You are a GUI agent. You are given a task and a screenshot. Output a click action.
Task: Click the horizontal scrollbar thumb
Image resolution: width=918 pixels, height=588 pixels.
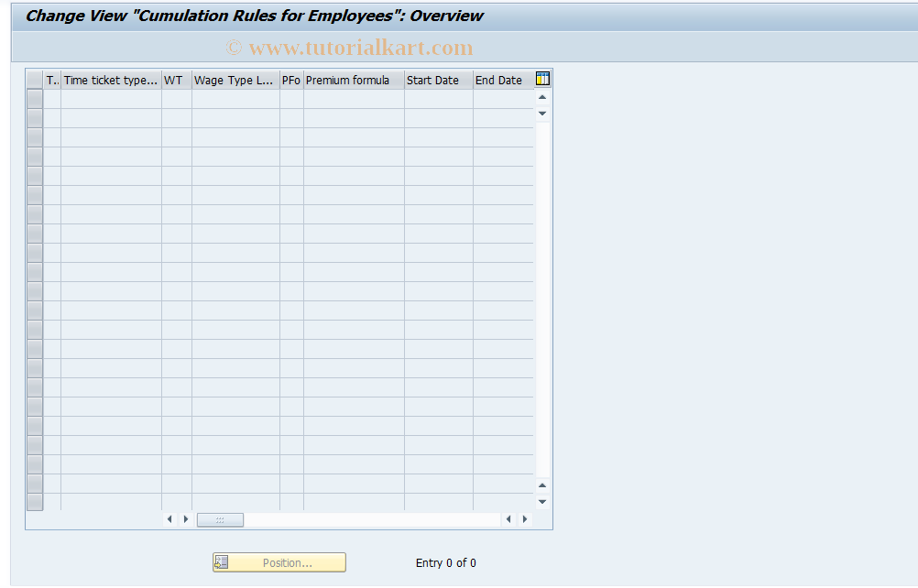220,519
